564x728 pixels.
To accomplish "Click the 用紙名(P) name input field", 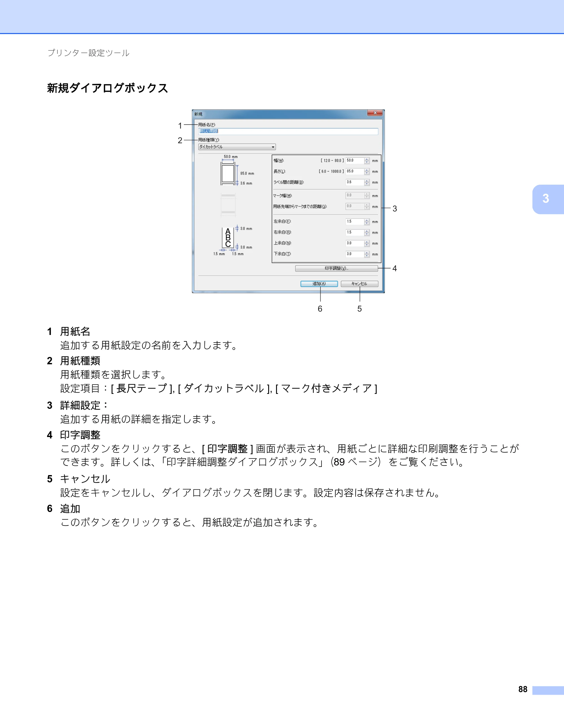I will click(288, 131).
